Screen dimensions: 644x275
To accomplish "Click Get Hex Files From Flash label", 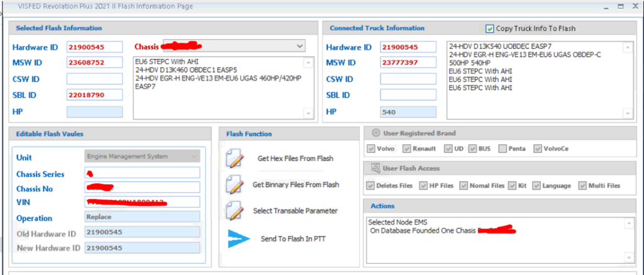I will click(296, 158).
